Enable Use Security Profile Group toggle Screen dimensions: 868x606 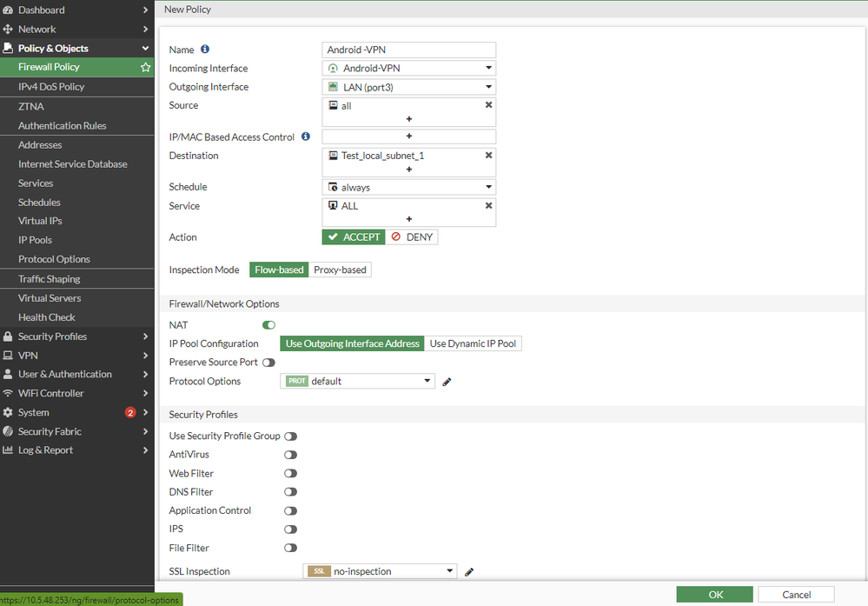(x=290, y=436)
